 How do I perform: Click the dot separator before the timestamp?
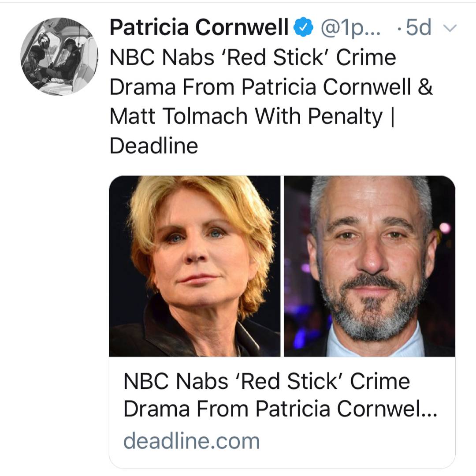click(399, 29)
